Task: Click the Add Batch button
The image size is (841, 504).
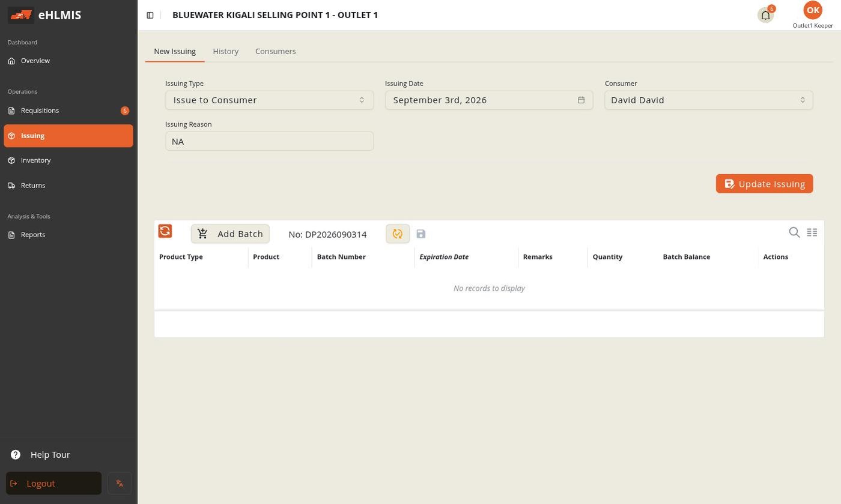Action: coord(230,234)
